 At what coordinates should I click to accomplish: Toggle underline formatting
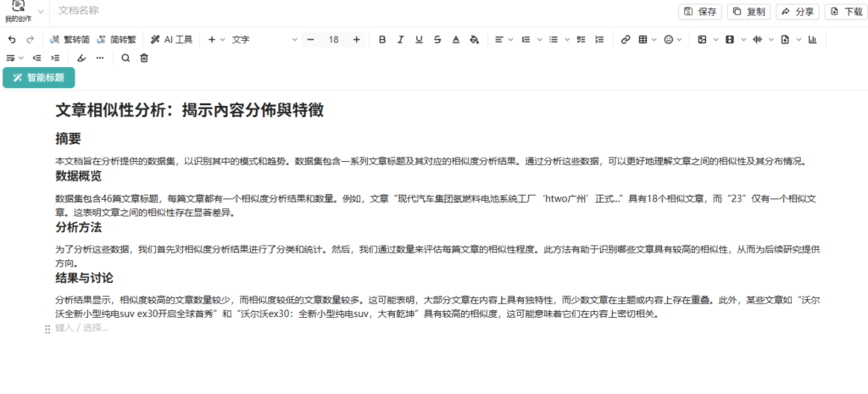[419, 40]
